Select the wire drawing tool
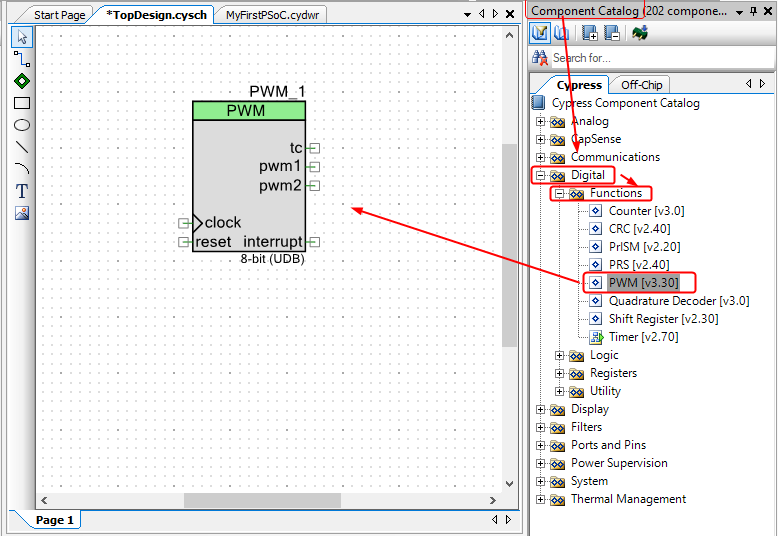Viewport: 778px width, 536px height. point(22,59)
